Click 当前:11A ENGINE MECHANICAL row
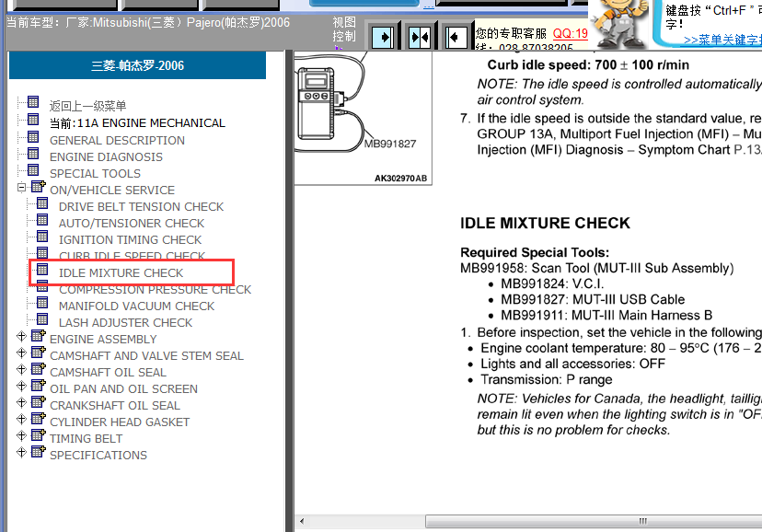The image size is (762, 532). [137, 123]
